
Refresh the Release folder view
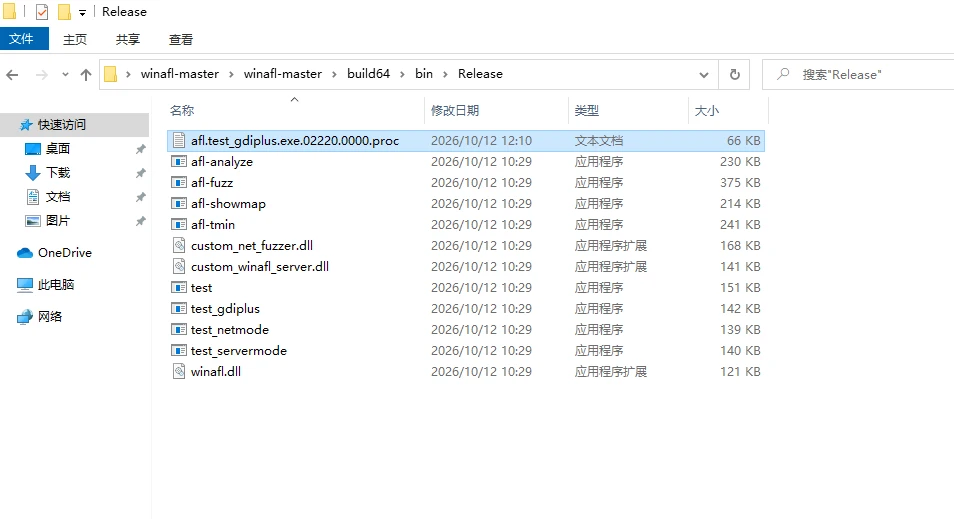[x=734, y=74]
